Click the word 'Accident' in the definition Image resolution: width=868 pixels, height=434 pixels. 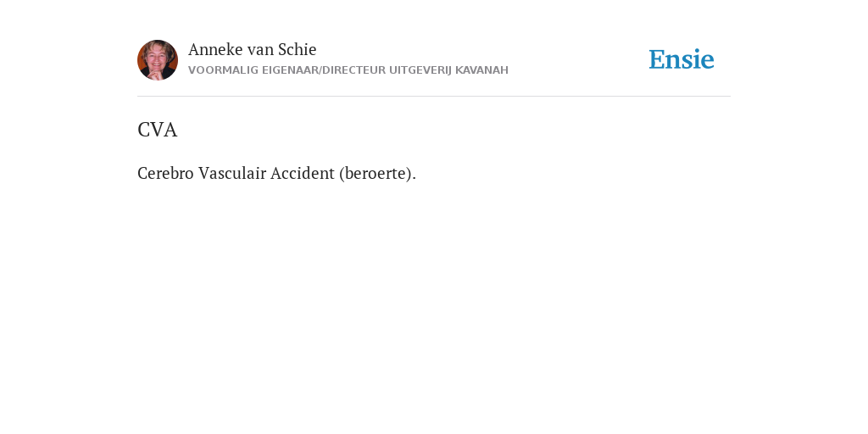[x=303, y=173]
